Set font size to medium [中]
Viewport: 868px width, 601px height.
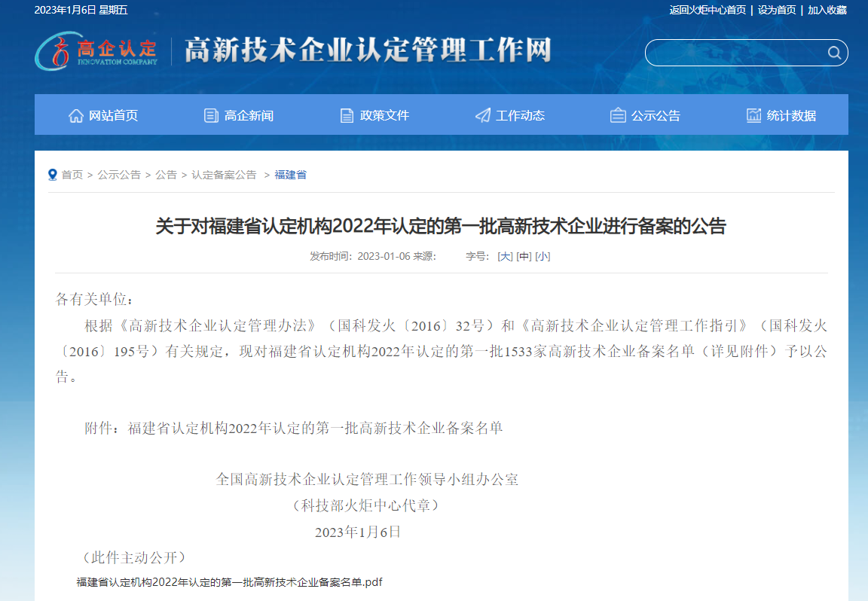coord(524,256)
